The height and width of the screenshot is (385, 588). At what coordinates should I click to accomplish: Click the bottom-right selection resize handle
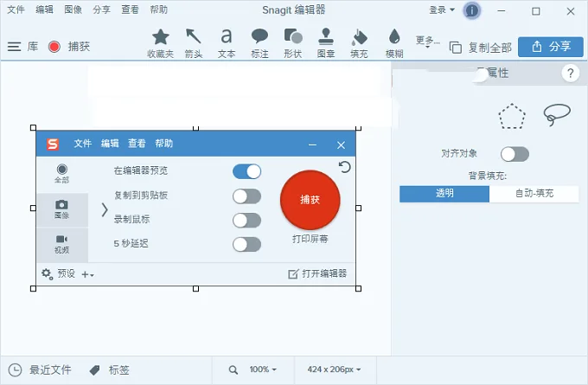tap(358, 289)
